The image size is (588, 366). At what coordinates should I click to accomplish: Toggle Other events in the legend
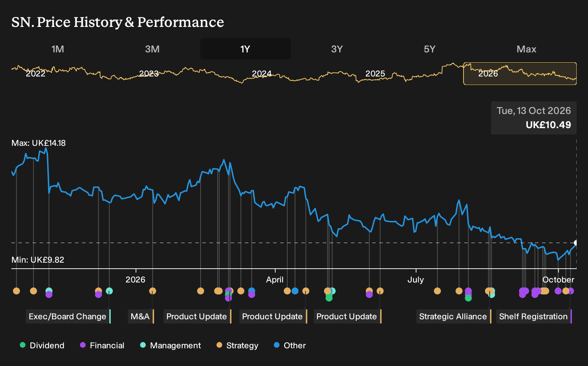[x=290, y=345]
